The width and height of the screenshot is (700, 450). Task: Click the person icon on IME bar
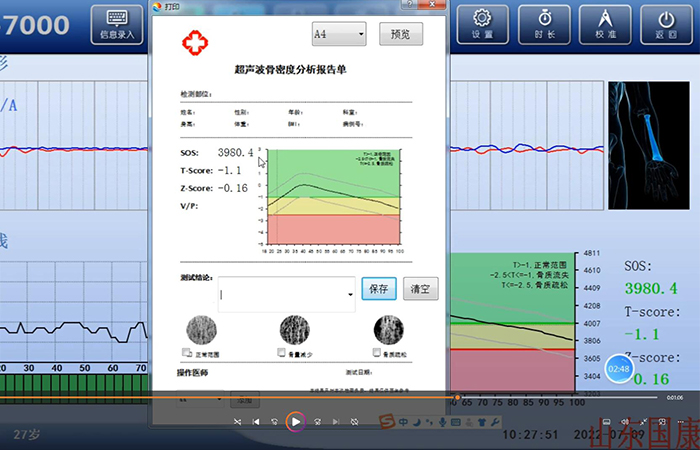point(469,422)
